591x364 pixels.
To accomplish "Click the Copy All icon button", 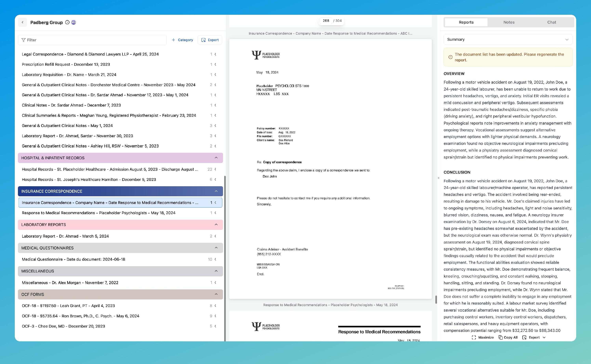I will click(x=500, y=337).
